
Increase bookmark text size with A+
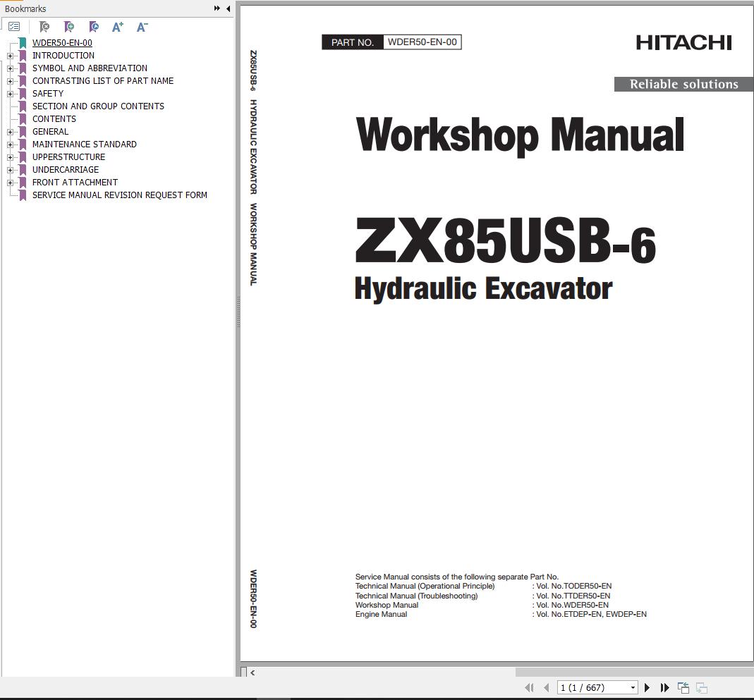pos(118,27)
